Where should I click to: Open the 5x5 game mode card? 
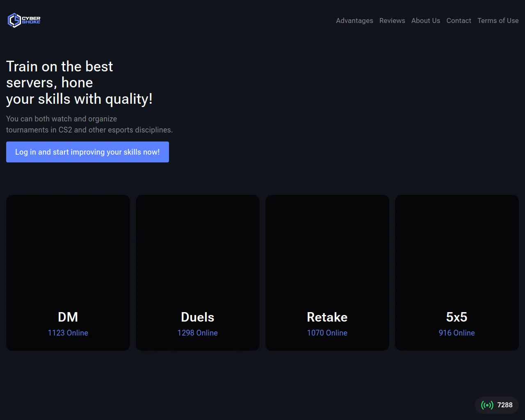457,273
